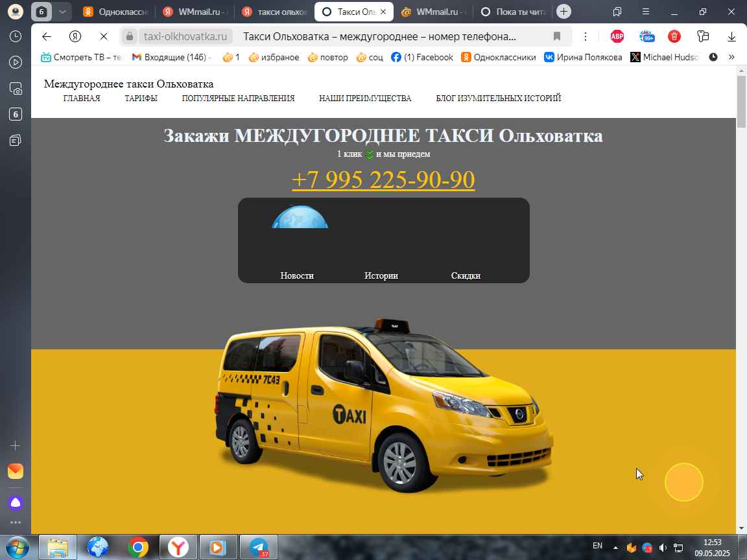This screenshot has height=560, width=747.
Task: Open Входящие (146) Gmail bookmark
Action: tap(171, 57)
